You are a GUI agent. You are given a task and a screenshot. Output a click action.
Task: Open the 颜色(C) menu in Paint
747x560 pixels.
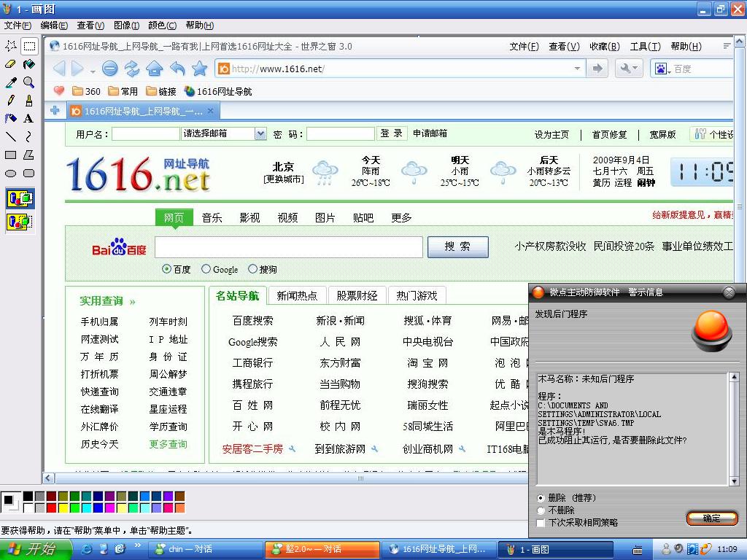[x=163, y=26]
